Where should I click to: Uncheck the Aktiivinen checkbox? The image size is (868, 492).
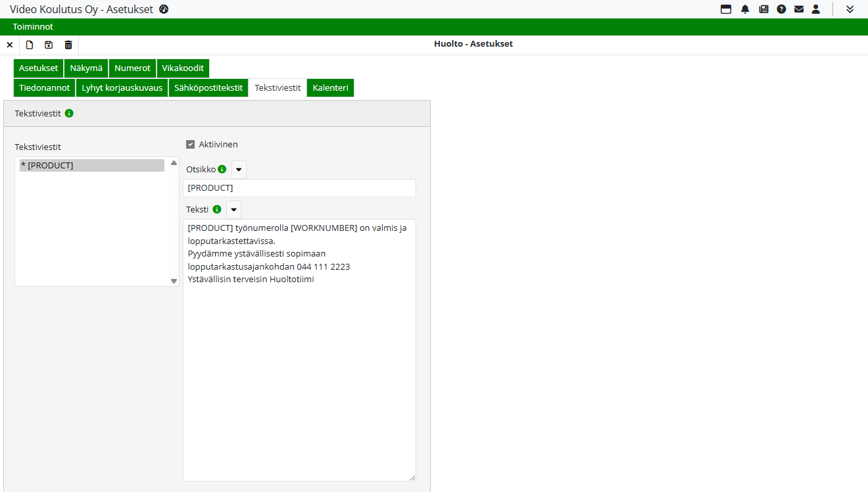[x=191, y=145]
